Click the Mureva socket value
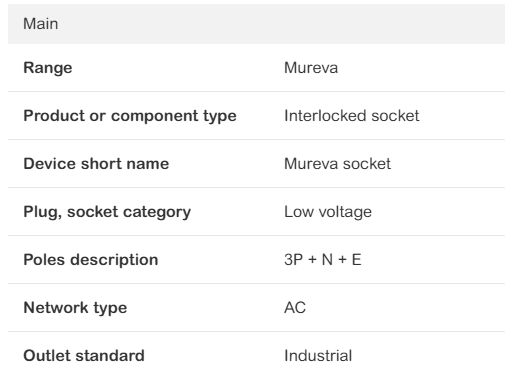This screenshot has height=378, width=505. (337, 164)
